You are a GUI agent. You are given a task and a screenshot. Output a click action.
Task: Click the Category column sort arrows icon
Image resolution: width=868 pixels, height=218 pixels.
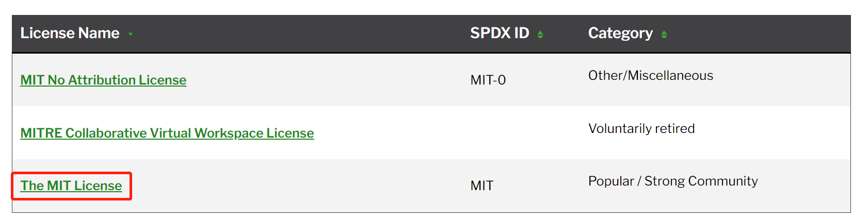pyautogui.click(x=664, y=34)
